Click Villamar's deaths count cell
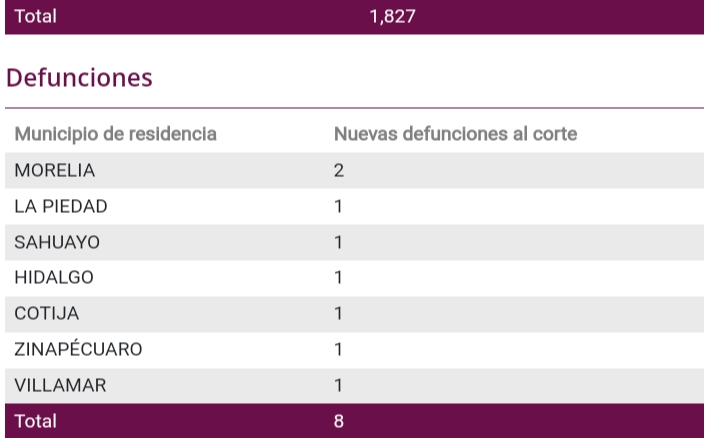720x438 pixels. (338, 386)
